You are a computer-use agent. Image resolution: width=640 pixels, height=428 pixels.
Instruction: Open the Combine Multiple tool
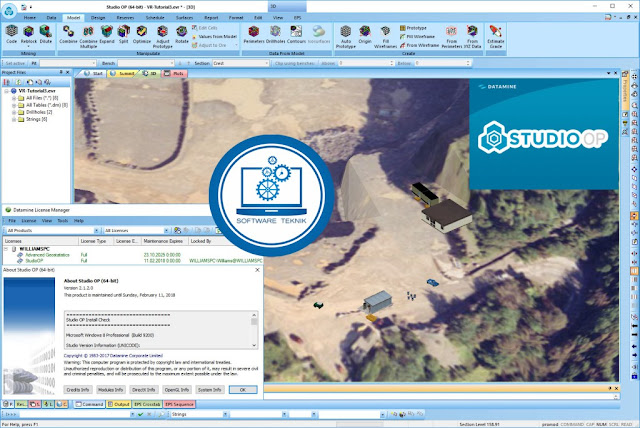point(88,37)
